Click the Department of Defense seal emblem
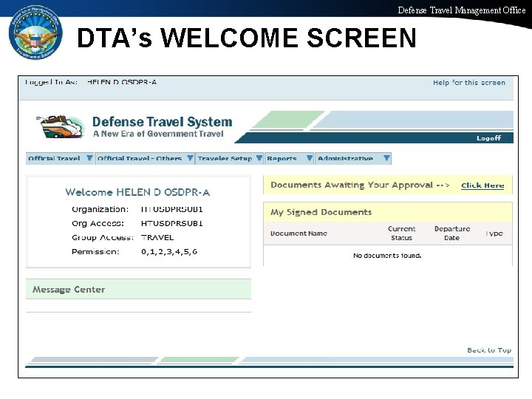This screenshot has height=399, width=532. [x=35, y=33]
